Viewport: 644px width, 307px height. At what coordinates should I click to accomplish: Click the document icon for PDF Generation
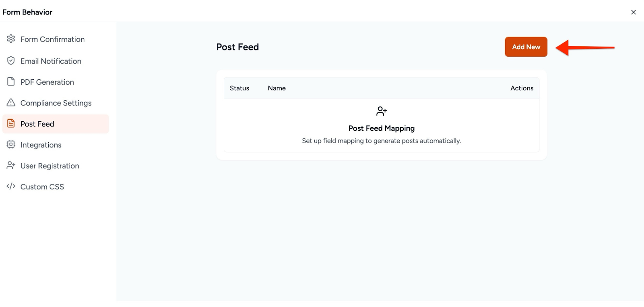[x=11, y=82]
